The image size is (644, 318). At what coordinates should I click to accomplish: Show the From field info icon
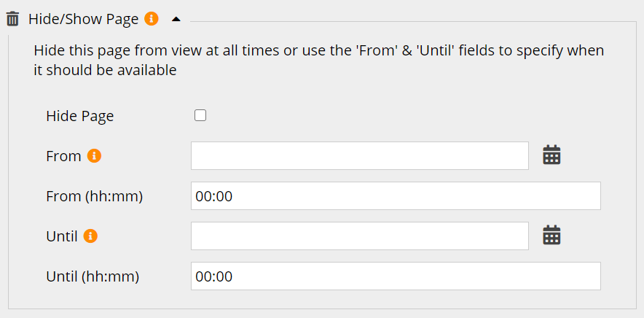click(x=94, y=155)
